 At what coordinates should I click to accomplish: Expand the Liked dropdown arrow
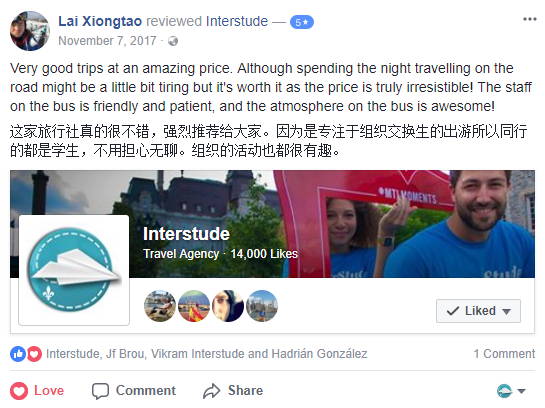click(507, 311)
